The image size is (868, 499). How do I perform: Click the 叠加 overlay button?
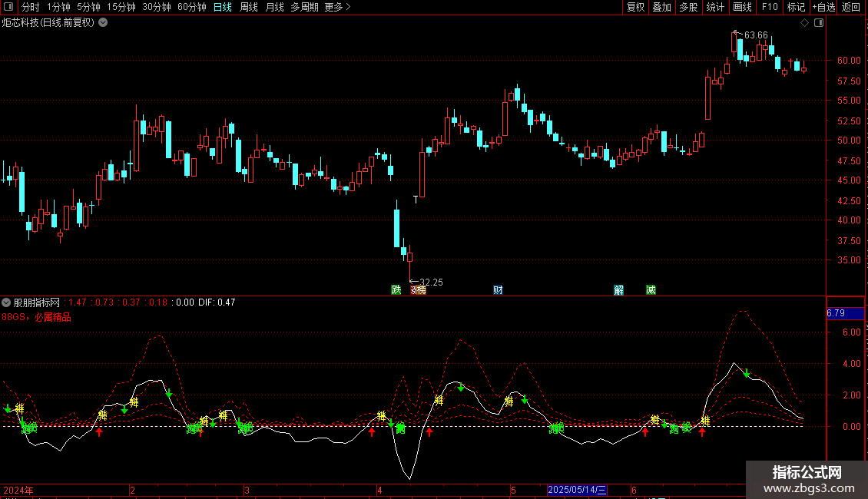661,7
